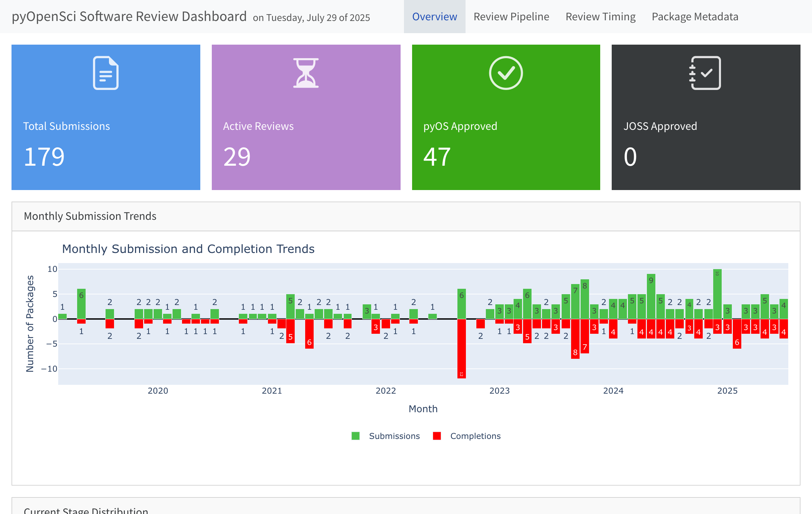The width and height of the screenshot is (812, 514).
Task: Go to the Package Metadata tab
Action: click(x=695, y=17)
